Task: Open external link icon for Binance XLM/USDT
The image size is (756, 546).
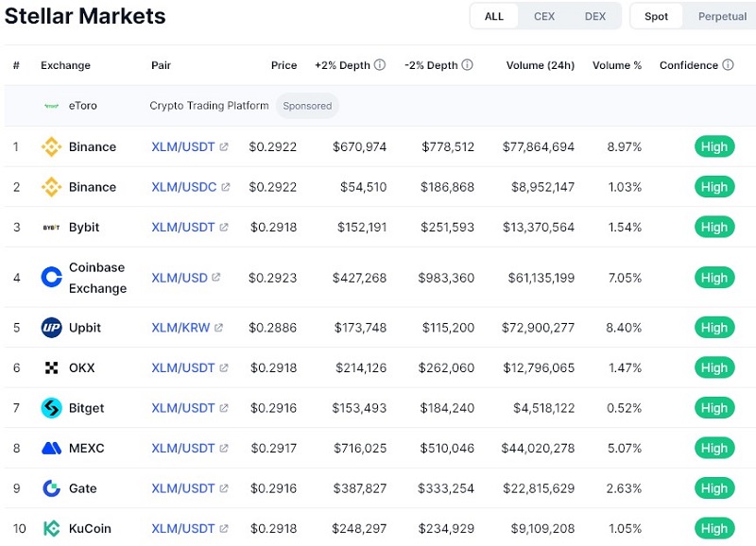Action: pos(224,146)
